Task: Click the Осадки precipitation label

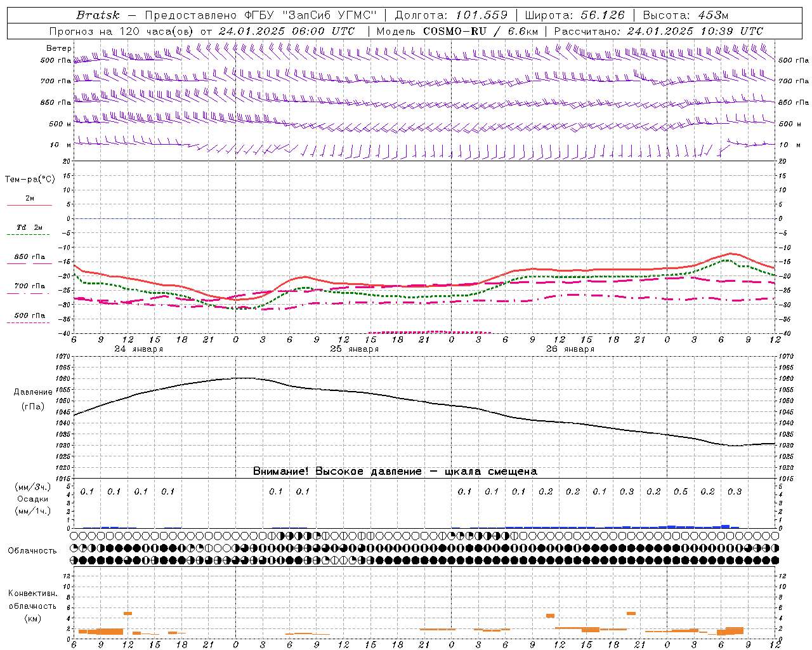Action: [x=33, y=499]
